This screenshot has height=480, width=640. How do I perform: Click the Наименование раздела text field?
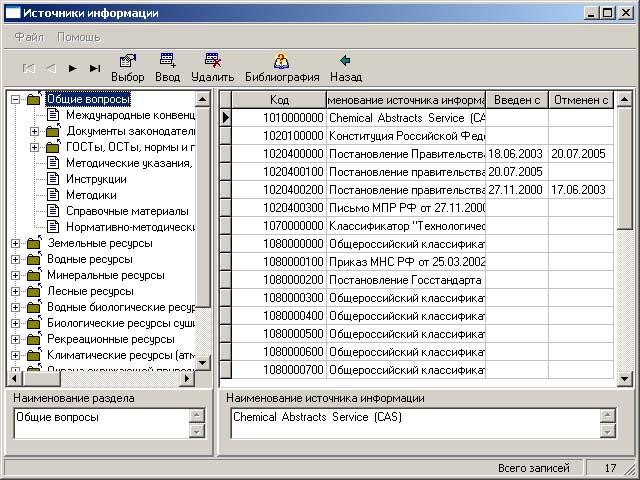pos(100,424)
